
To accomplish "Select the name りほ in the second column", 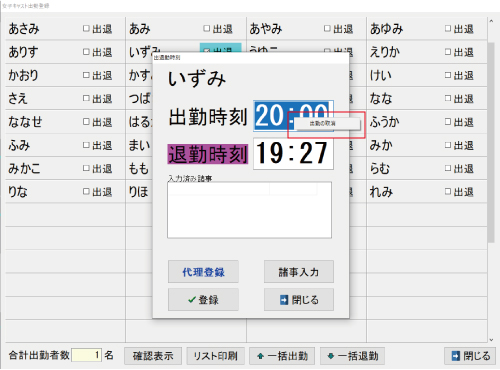I will pyautogui.click(x=139, y=192).
